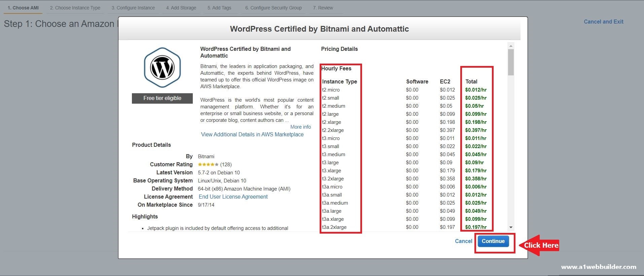Select t3a.small instance type text
Image resolution: width=644 pixels, height=276 pixels.
click(332, 195)
